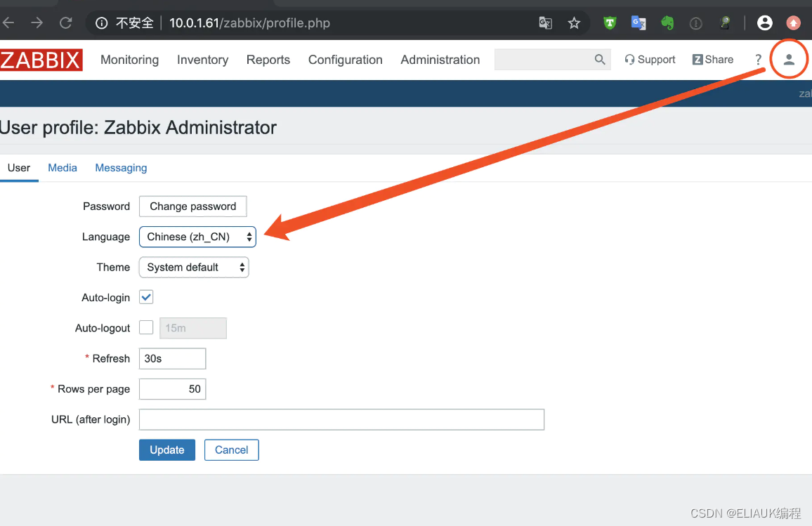Switch to the Media tab
The image size is (812, 526).
[x=62, y=168]
